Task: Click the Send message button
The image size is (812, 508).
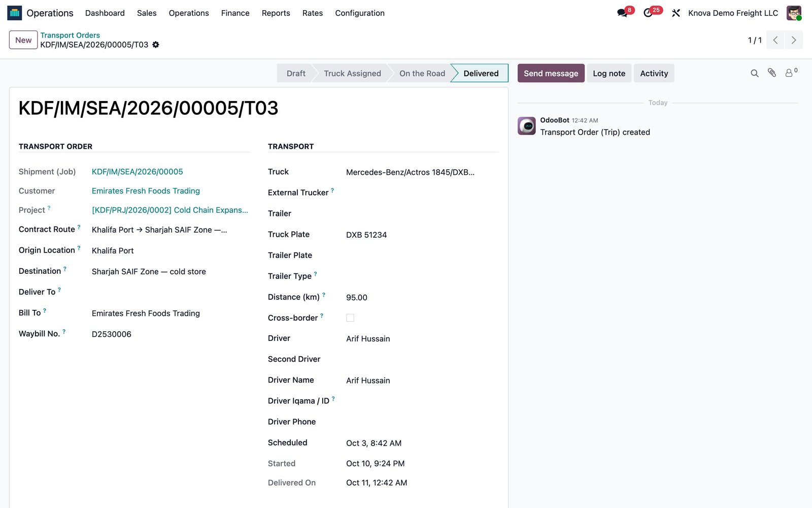Action: point(551,73)
